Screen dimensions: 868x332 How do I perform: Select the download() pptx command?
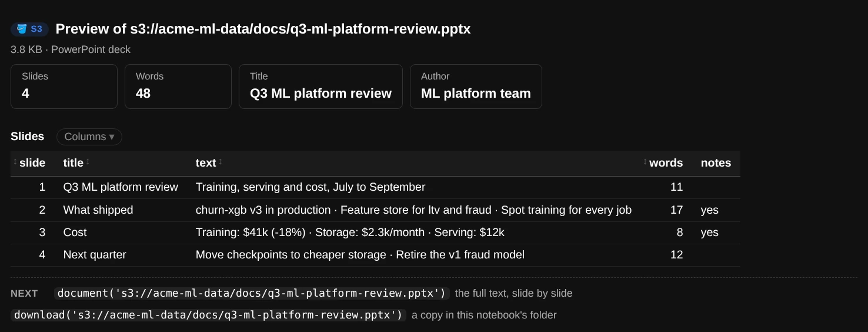coord(208,315)
